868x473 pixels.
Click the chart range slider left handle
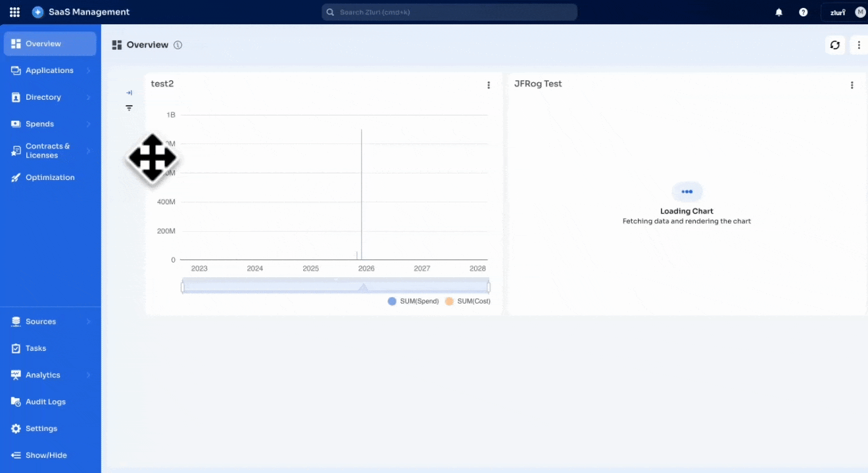(x=183, y=287)
